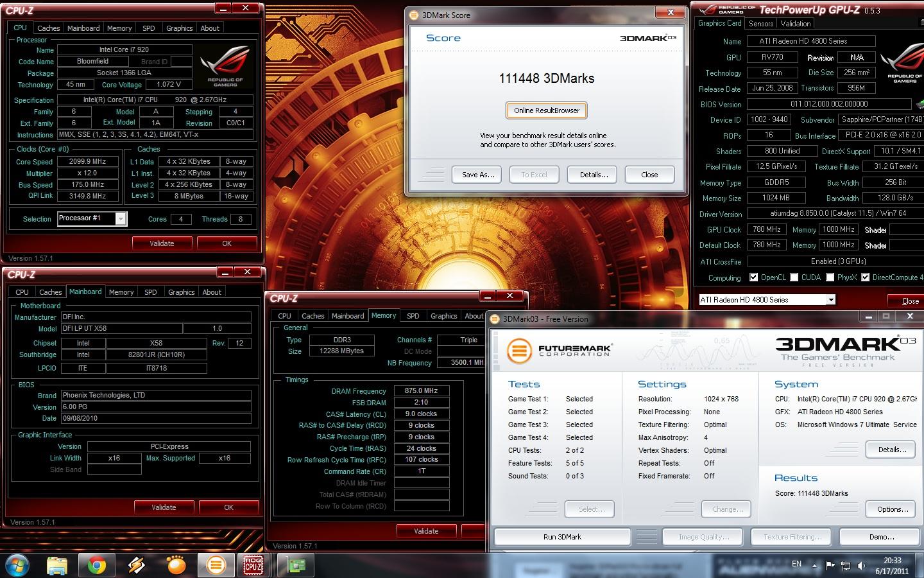Open the Action Center flag icon
Screen dimensions: 924x578
830,566
